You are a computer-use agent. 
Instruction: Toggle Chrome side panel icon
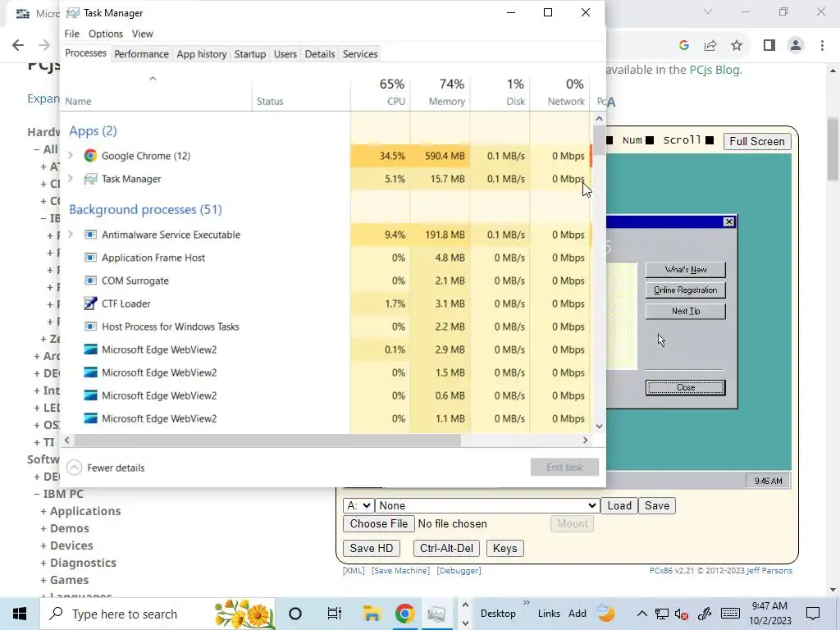[769, 46]
